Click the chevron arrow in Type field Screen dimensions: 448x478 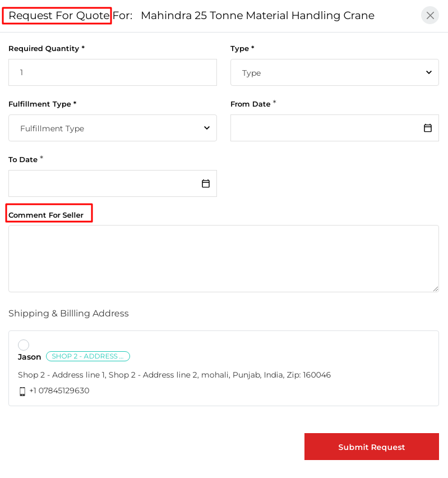[x=429, y=72]
